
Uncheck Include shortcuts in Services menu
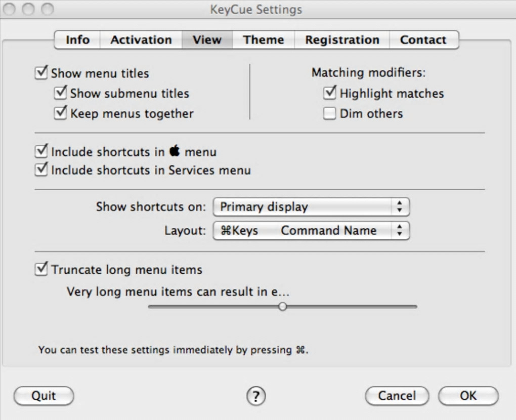coord(41,170)
